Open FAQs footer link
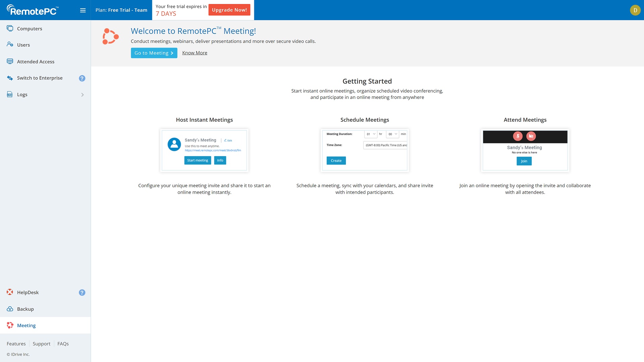This screenshot has height=362, width=644. point(63,344)
